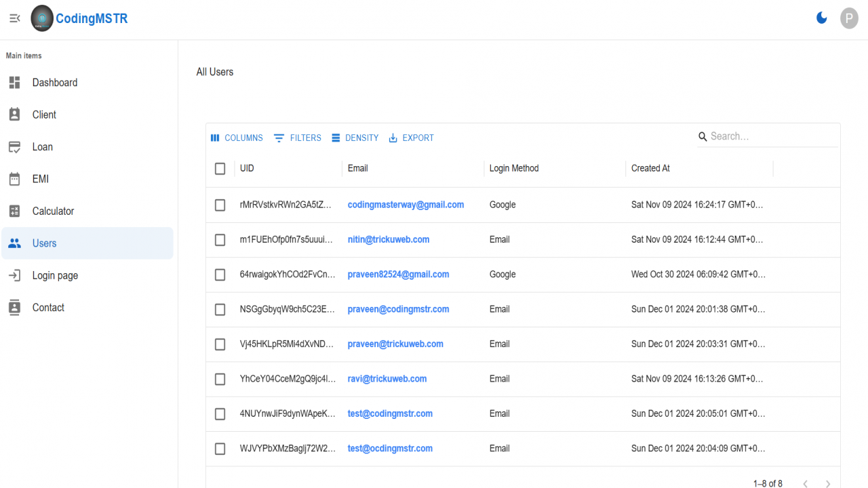Screen dimensions: 868x488
Task: Click the Client badge icon in the sidebar
Action: tap(15, 115)
